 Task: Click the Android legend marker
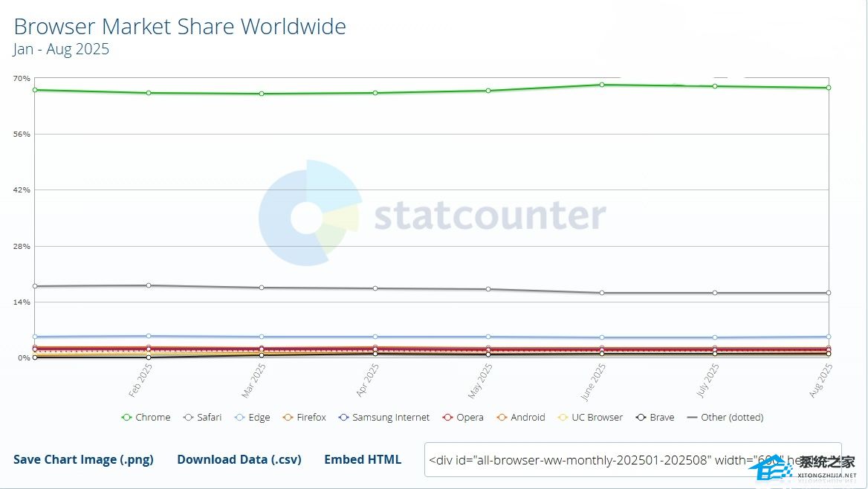click(501, 418)
